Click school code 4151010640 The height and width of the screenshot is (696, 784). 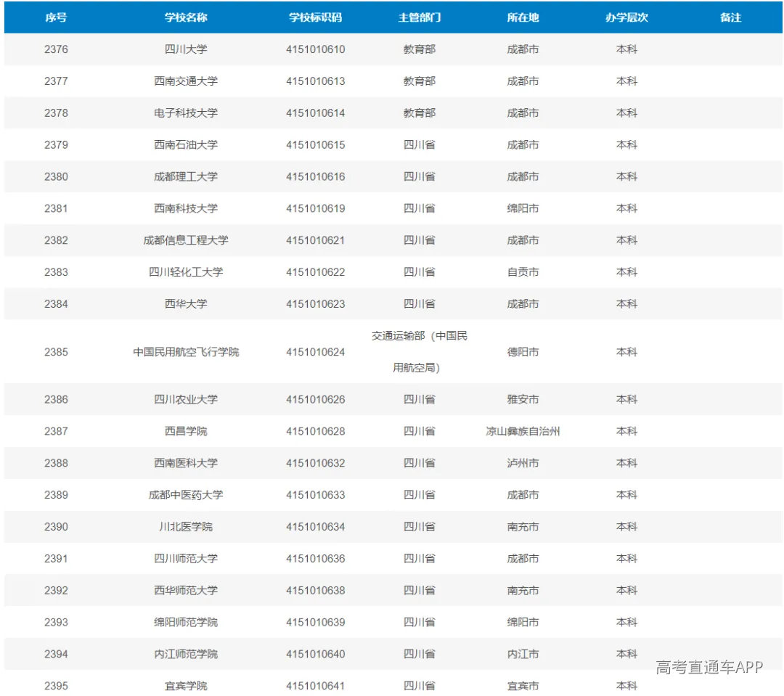(x=316, y=654)
